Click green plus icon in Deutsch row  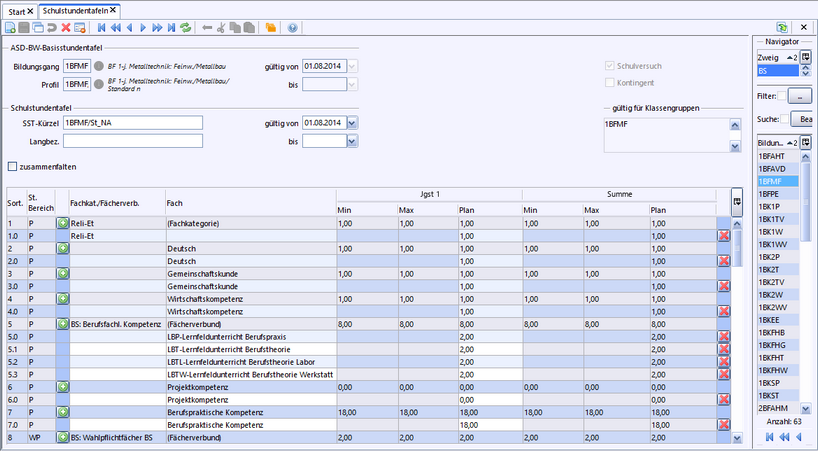(62, 248)
